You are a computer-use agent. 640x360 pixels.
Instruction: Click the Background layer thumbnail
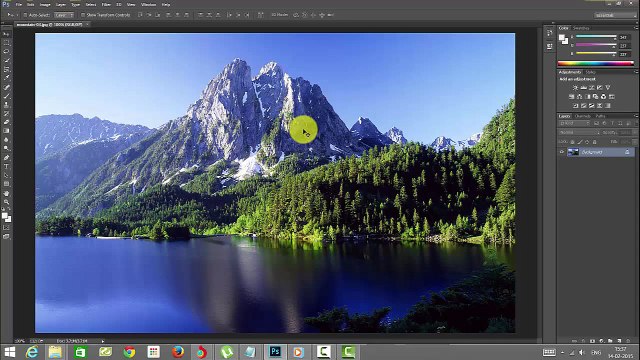(x=573, y=152)
